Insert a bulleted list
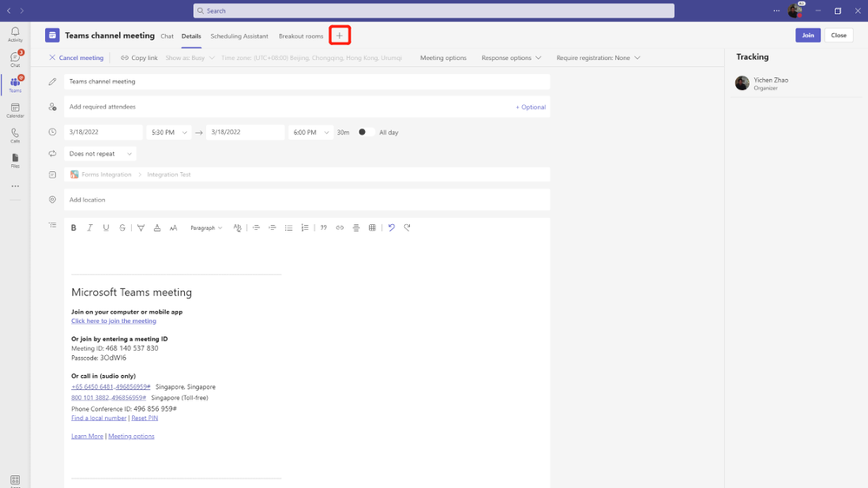868x488 pixels. point(288,228)
